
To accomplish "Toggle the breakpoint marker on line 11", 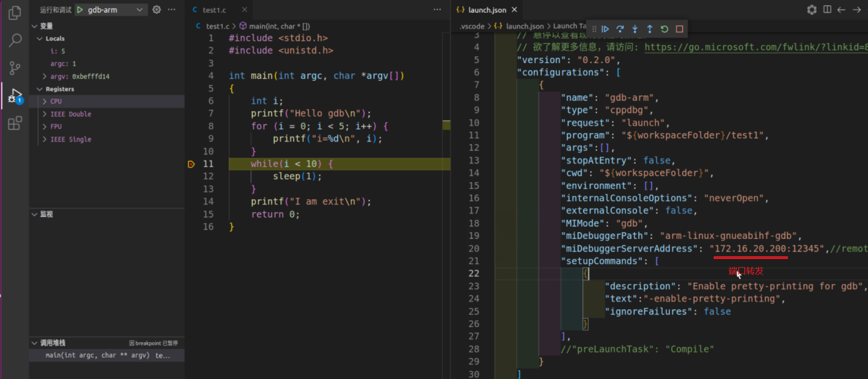I will coord(191,164).
